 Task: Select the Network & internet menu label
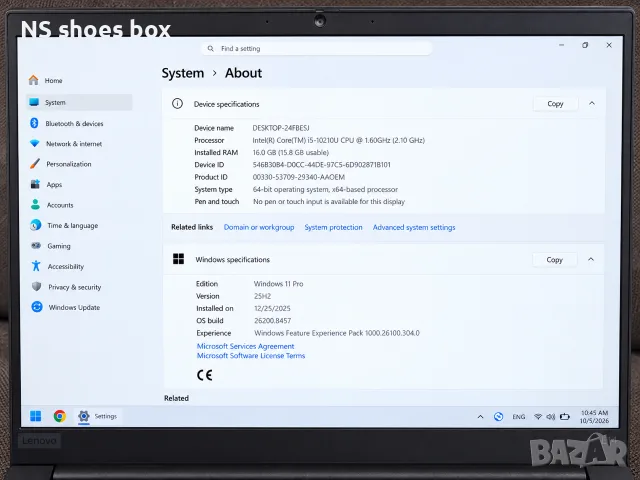pos(74,144)
